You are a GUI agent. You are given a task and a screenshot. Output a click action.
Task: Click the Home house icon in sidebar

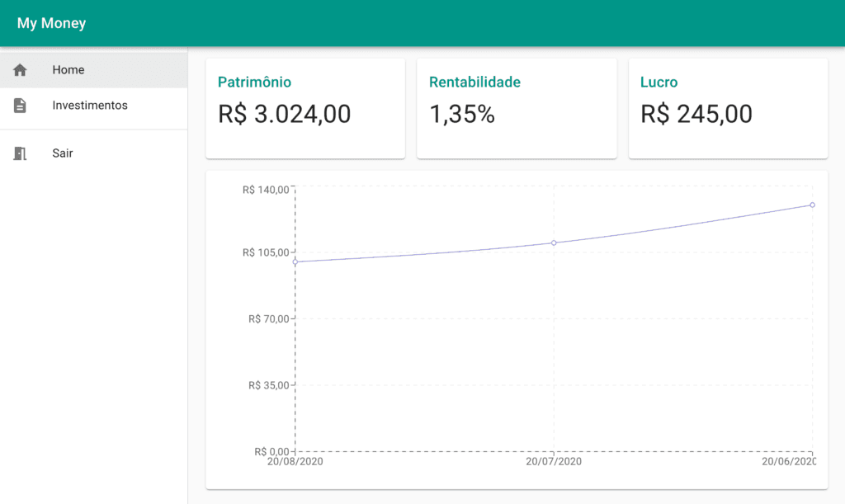click(20, 70)
